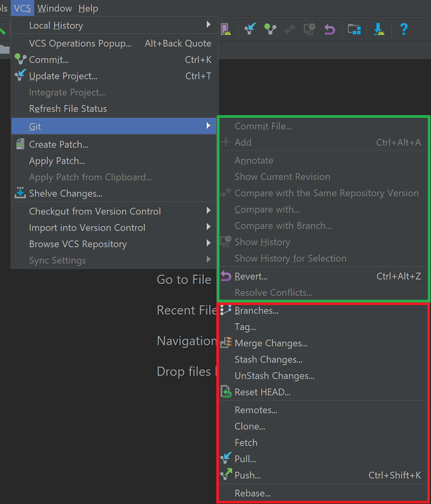Choose Clone... in the Git submenu
The height and width of the screenshot is (504, 431).
[x=324, y=426]
